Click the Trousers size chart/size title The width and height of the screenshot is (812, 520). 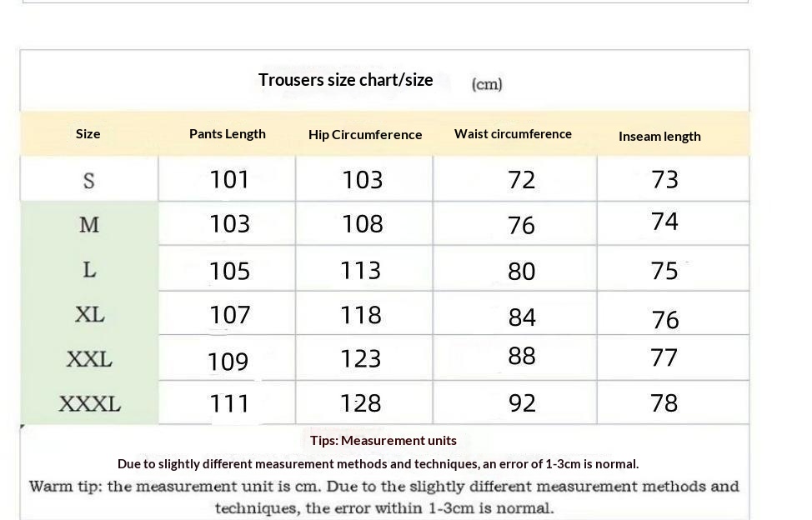click(x=345, y=80)
